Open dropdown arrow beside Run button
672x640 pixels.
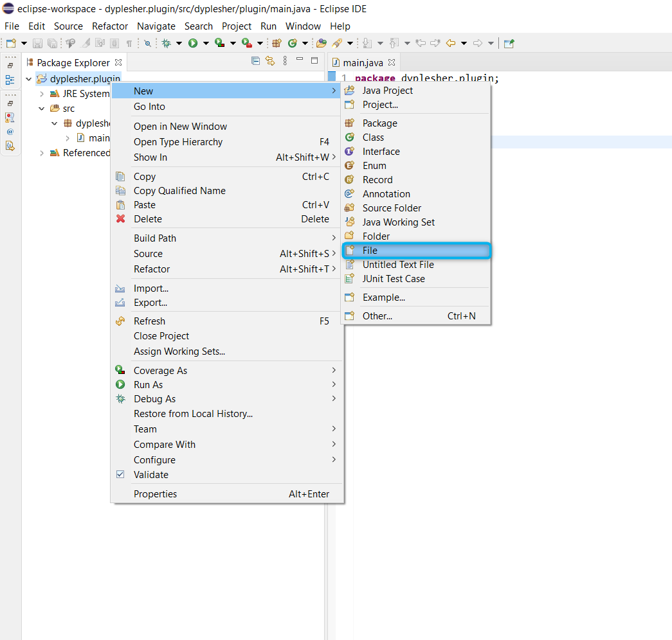click(206, 43)
